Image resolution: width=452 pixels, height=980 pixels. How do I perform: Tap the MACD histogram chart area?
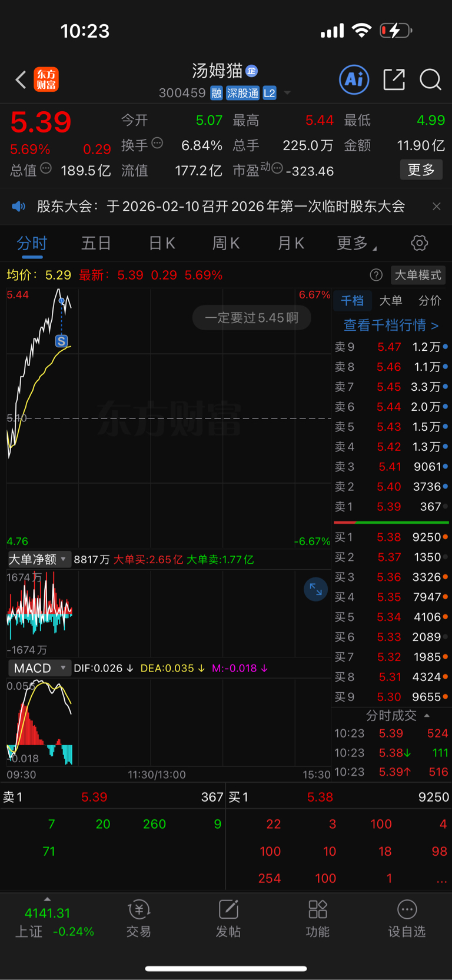coord(169,723)
